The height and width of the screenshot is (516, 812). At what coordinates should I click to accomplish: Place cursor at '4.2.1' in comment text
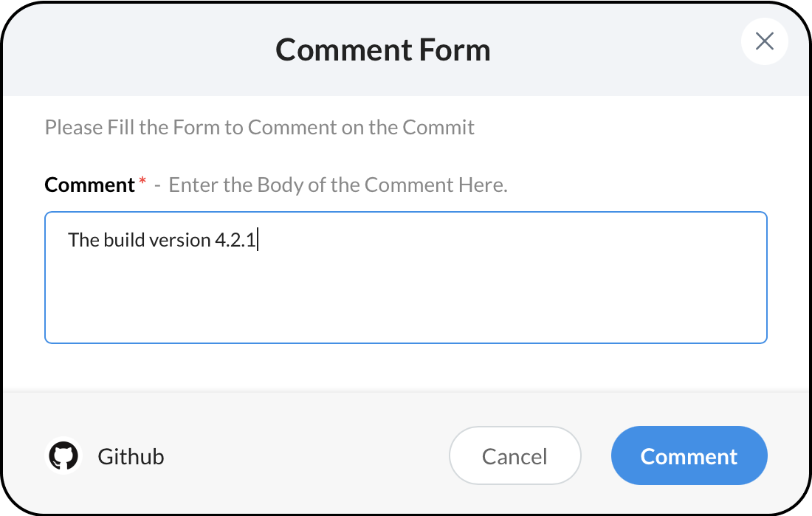(x=235, y=240)
